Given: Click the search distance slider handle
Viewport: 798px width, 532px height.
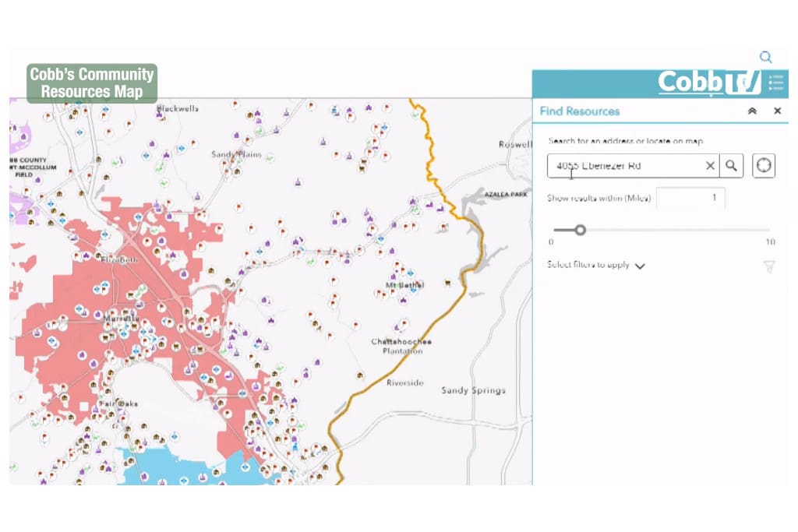Looking at the screenshot, I should (580, 231).
